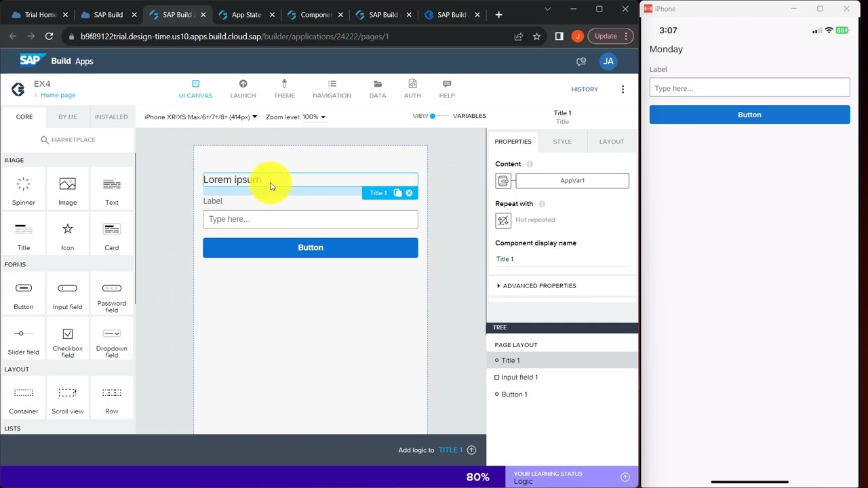
Task: Expand Your Learning Status panel
Action: tap(625, 477)
